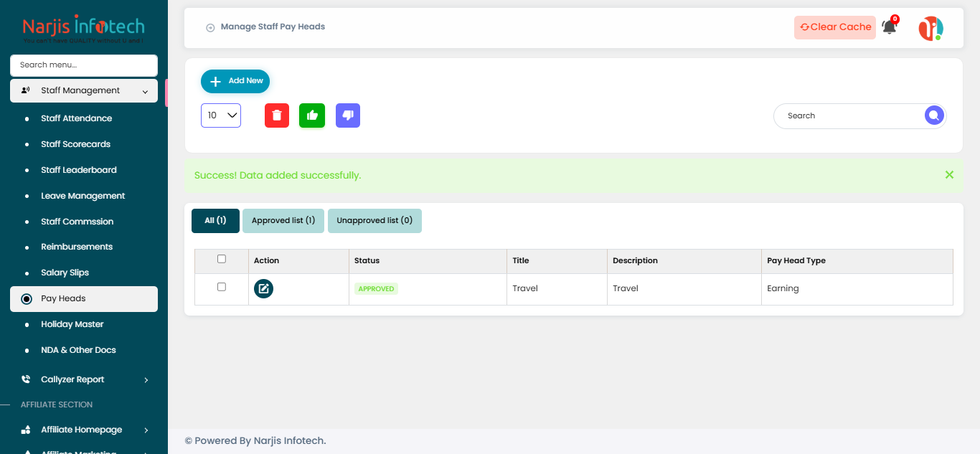Viewport: 980px width, 454px height.
Task: Open the rows-per-page dropdown showing 10
Action: point(221,115)
